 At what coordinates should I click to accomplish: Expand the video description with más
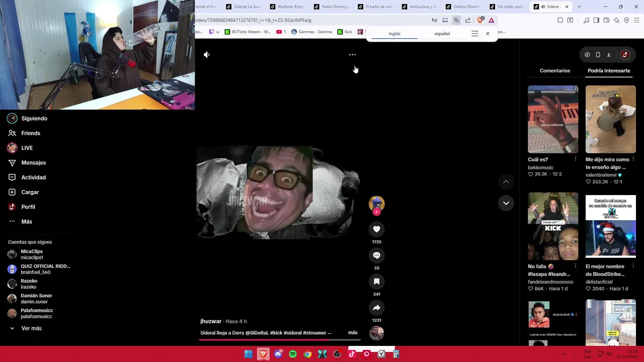click(x=353, y=333)
